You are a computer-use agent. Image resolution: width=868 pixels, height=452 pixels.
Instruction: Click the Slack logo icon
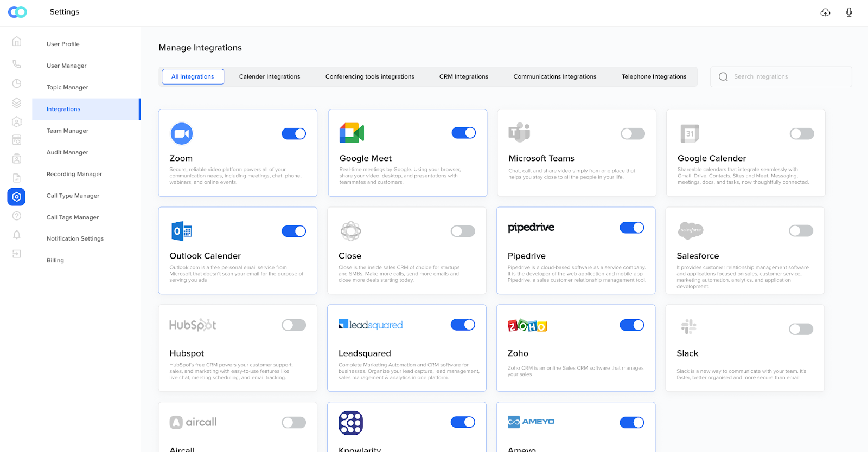pyautogui.click(x=688, y=327)
